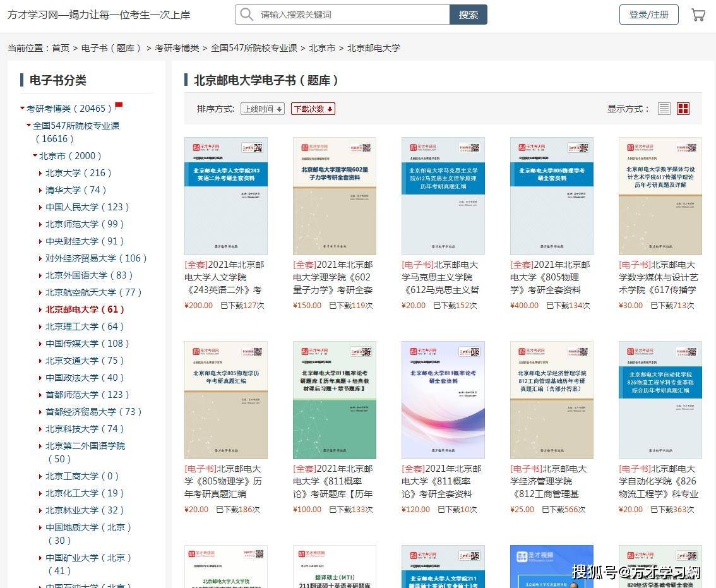Click the red flag icon beside 考研考博类

119,105
